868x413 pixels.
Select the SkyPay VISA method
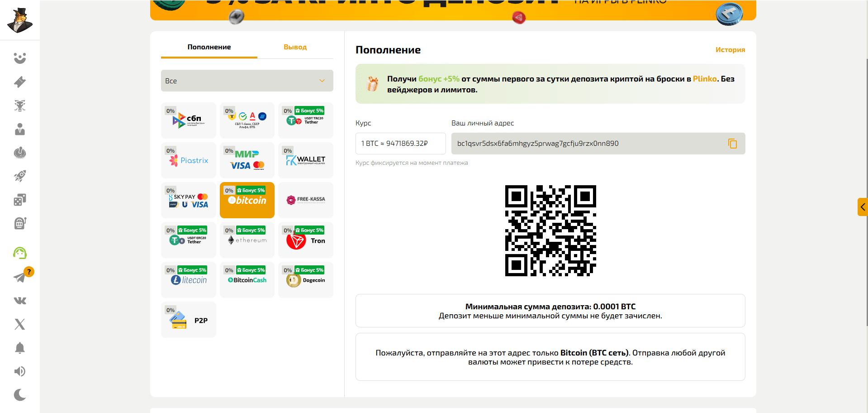click(x=189, y=200)
